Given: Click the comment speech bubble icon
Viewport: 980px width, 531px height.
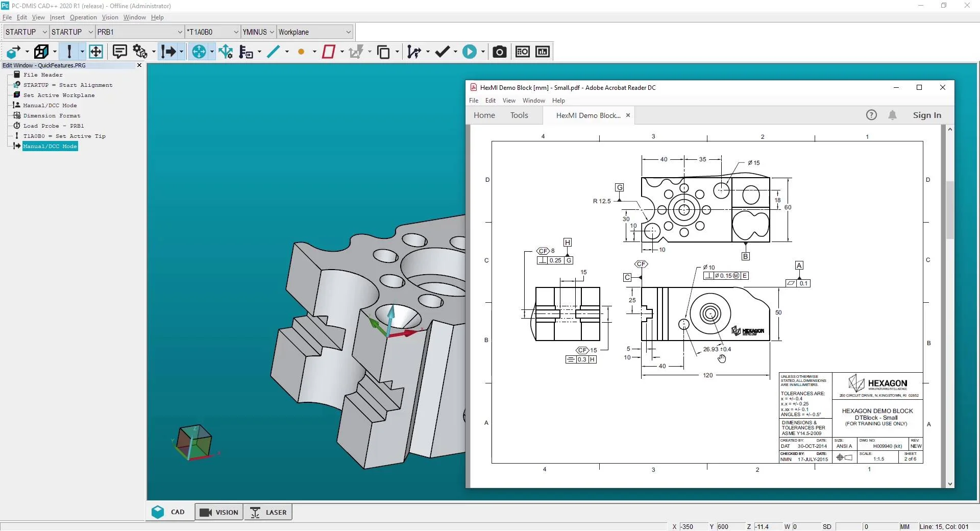Looking at the screenshot, I should [119, 52].
